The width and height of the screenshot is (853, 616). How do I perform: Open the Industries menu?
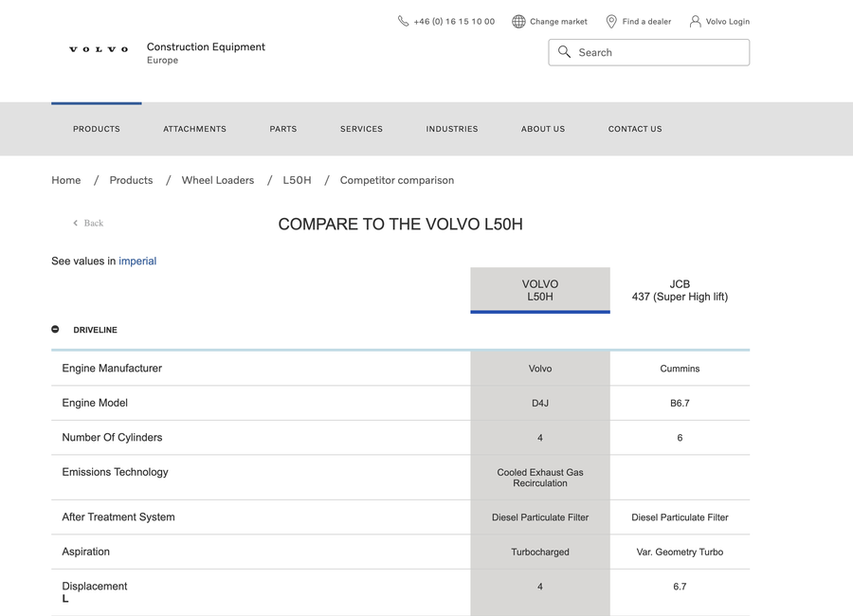pos(452,129)
